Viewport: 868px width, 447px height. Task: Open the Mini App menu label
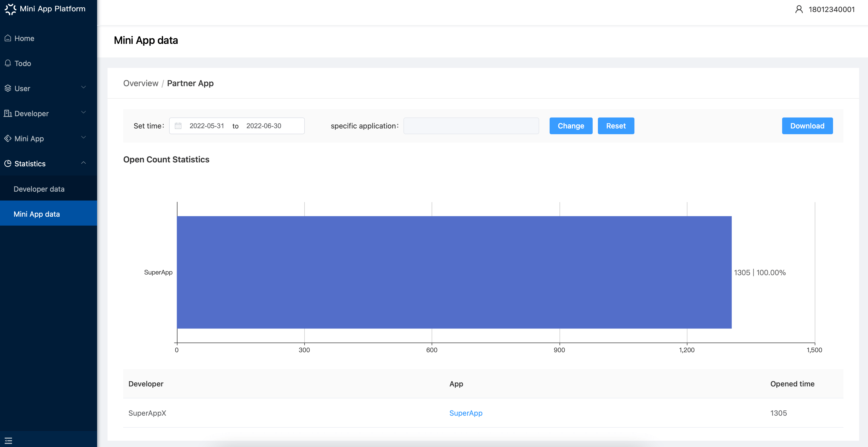(x=29, y=139)
